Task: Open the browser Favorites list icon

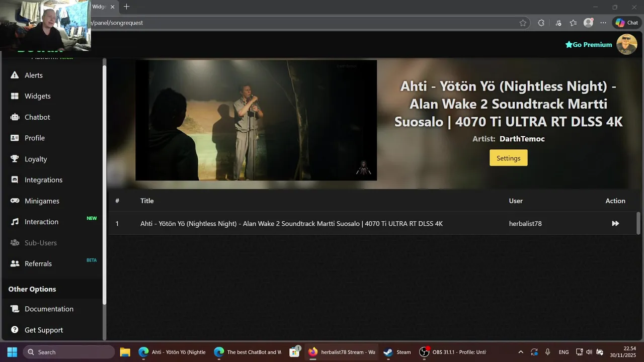Action: 573,23
